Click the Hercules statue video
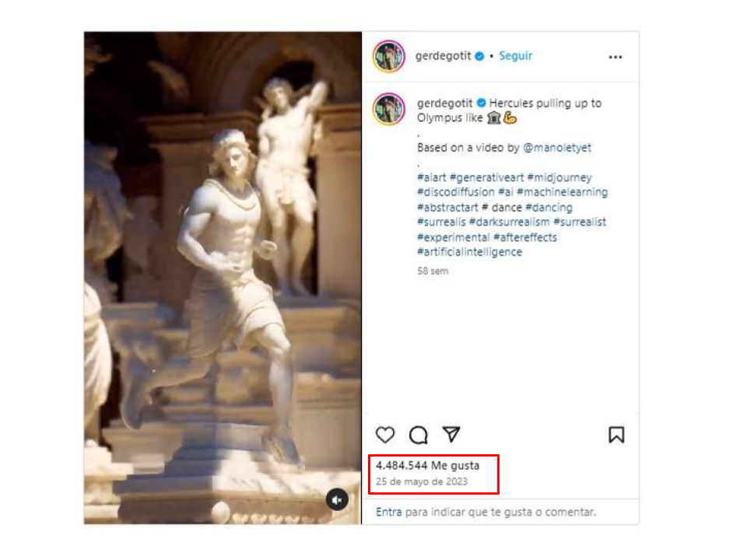The height and width of the screenshot is (560, 747). [x=223, y=278]
